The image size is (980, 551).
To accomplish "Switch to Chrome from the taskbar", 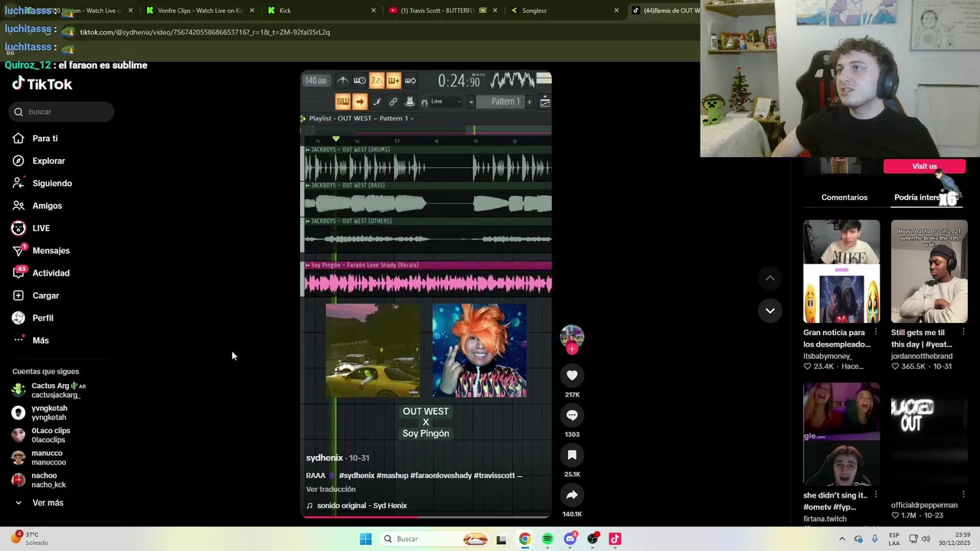I will (x=524, y=539).
